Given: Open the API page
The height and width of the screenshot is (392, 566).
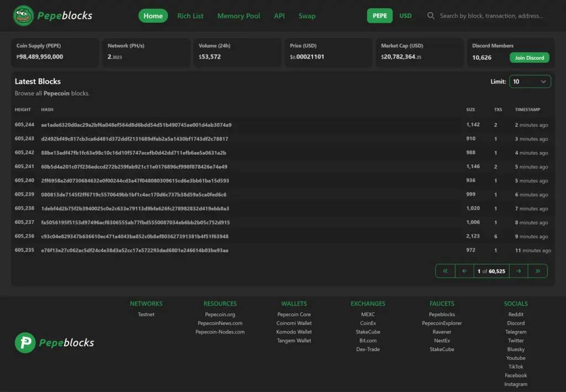Looking at the screenshot, I should [x=279, y=16].
